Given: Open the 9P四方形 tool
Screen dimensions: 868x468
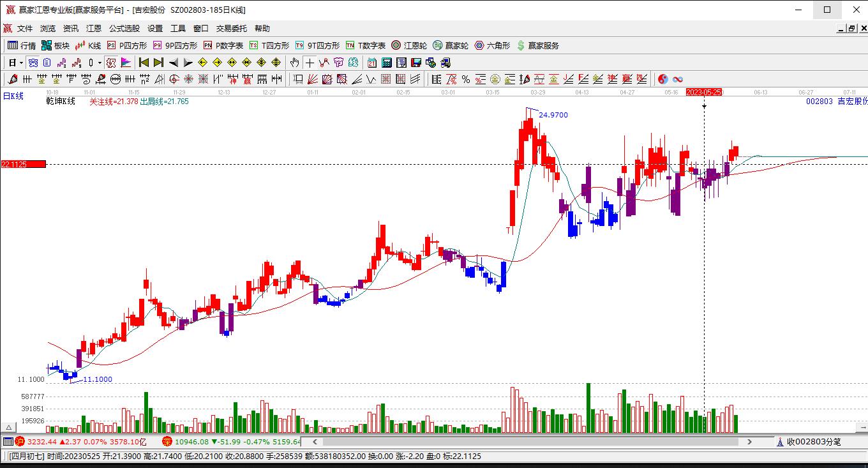Looking at the screenshot, I should pos(176,45).
